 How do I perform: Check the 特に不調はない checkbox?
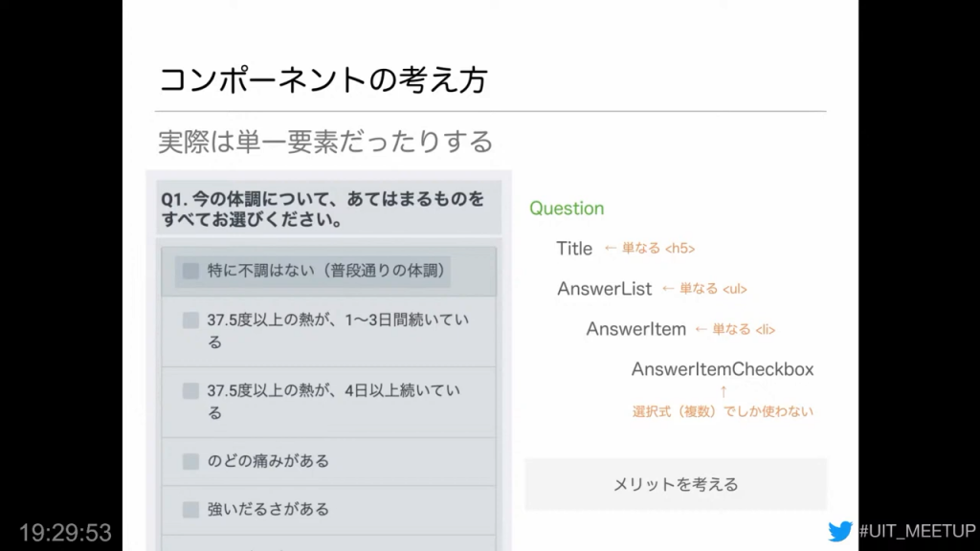pyautogui.click(x=190, y=271)
